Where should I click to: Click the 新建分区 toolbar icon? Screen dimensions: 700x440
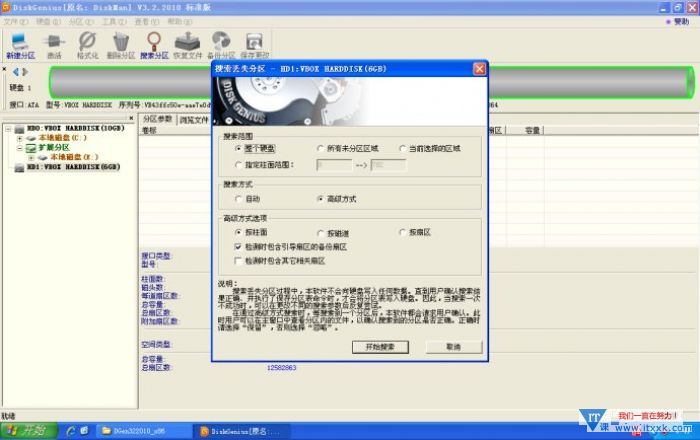[21, 46]
